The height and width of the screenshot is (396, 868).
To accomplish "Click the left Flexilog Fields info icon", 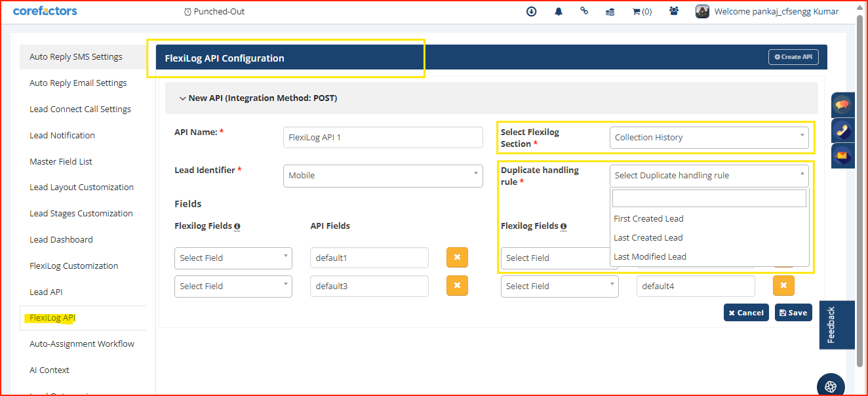I will (x=237, y=226).
